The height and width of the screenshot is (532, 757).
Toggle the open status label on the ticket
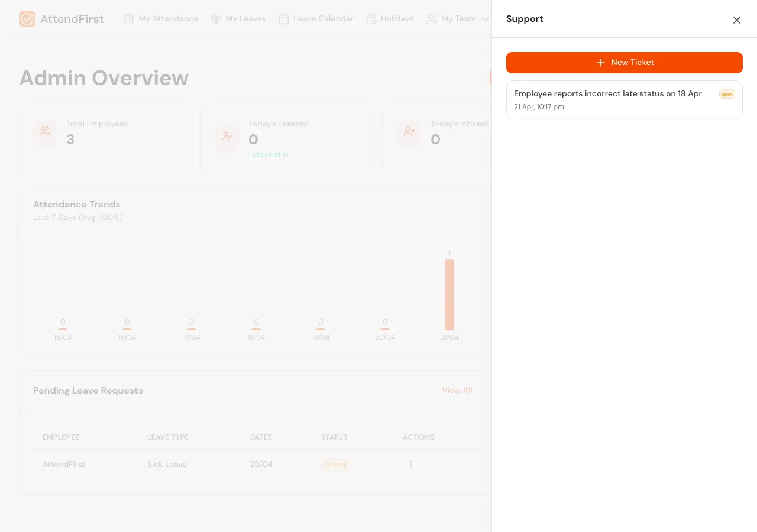tap(727, 94)
